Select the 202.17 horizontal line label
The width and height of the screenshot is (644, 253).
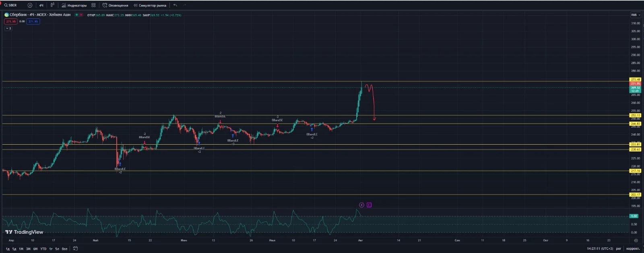(636, 195)
